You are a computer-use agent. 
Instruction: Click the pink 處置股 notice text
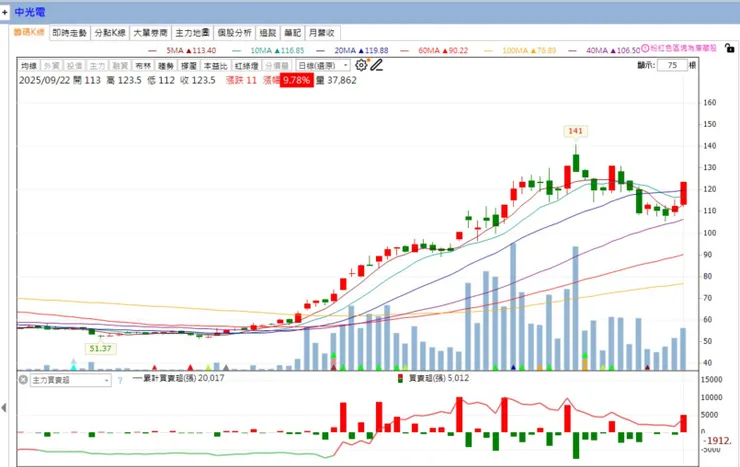684,48
